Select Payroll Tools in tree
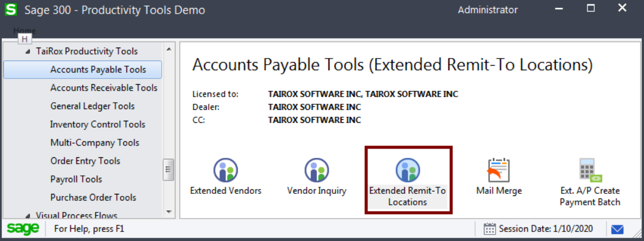 (x=76, y=179)
